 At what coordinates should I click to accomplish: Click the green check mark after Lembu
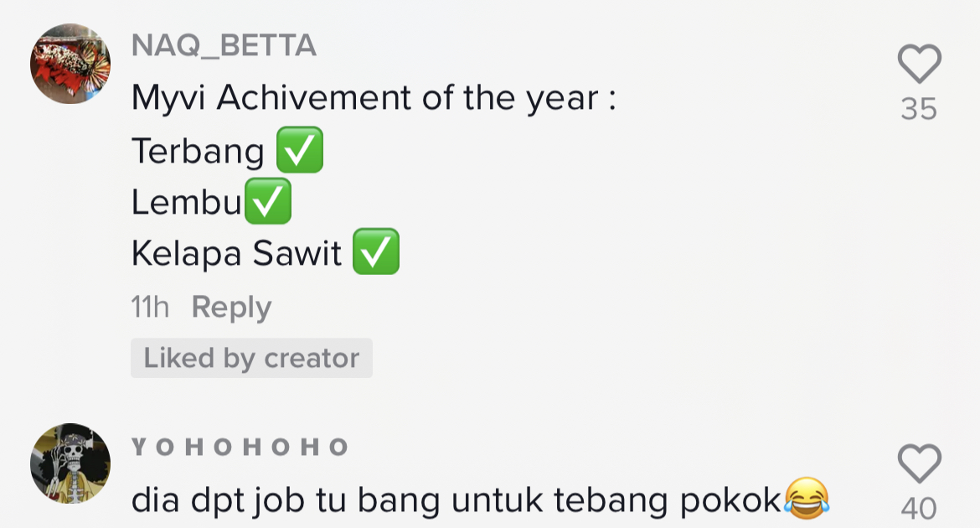(268, 201)
